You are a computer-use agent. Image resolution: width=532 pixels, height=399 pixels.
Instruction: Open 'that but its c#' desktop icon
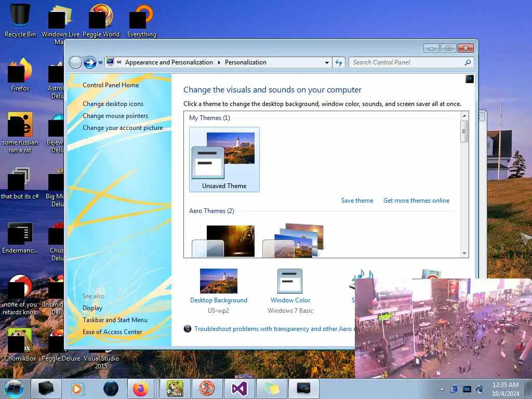20,183
